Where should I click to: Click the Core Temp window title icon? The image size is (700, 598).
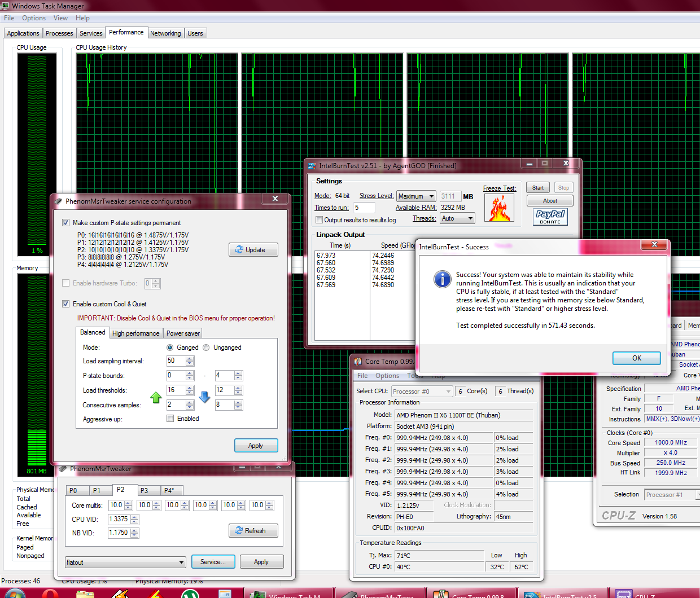pyautogui.click(x=358, y=362)
